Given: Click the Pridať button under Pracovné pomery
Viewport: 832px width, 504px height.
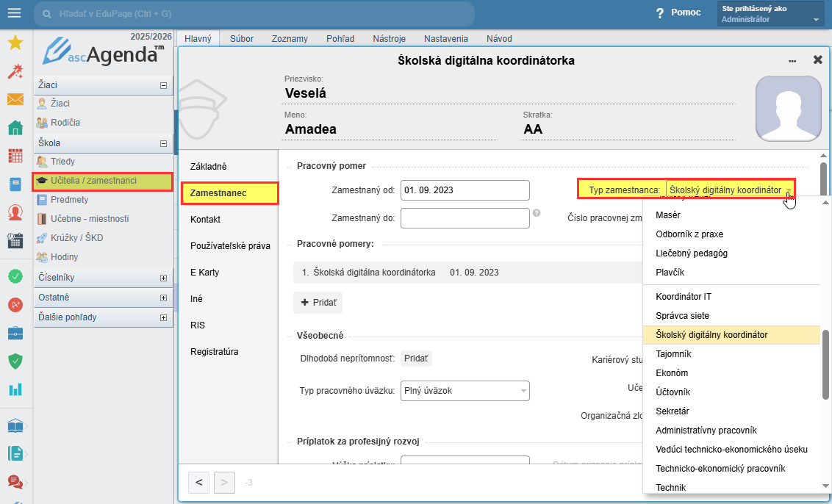Looking at the screenshot, I should (318, 303).
